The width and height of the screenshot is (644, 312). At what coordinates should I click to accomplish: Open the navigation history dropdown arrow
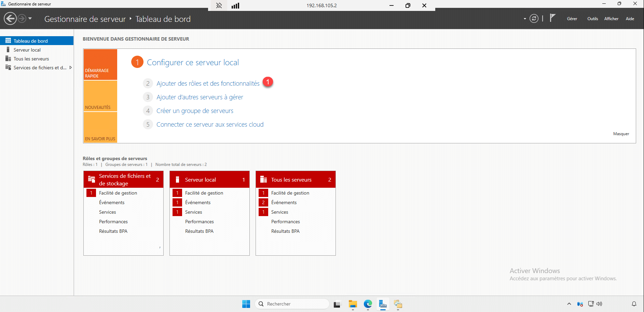pos(30,18)
